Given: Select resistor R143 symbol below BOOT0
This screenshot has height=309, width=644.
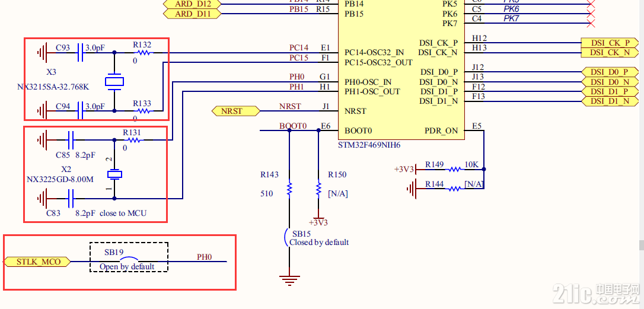Looking at the screenshot, I should point(289,189).
